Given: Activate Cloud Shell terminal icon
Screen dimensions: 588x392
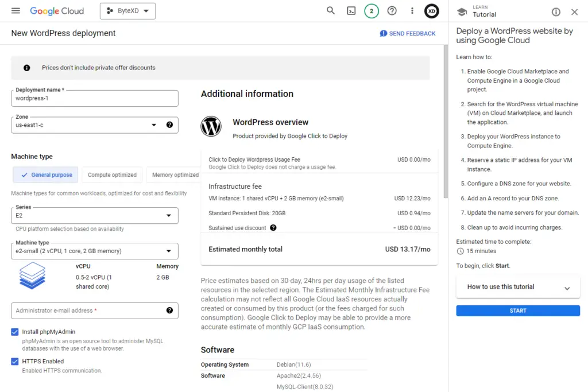Looking at the screenshot, I should click(351, 11).
